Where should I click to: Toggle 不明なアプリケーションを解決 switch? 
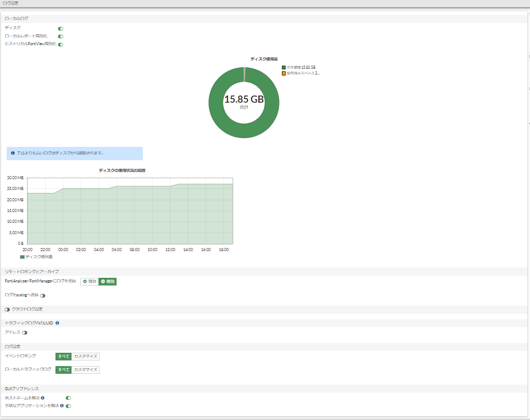(68, 406)
